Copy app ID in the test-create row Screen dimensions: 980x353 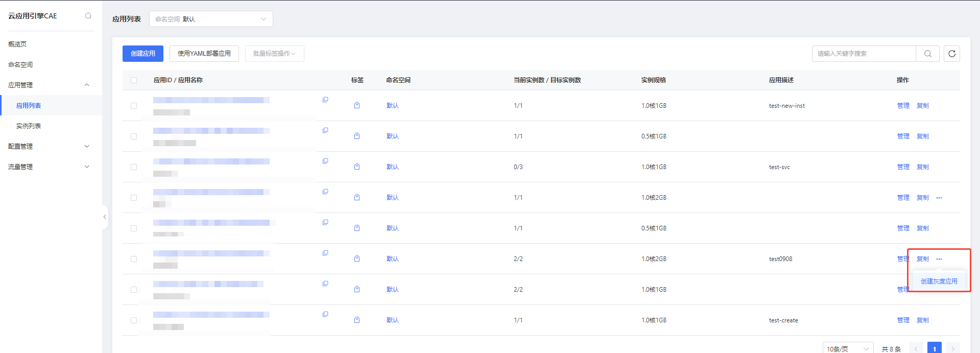(325, 314)
